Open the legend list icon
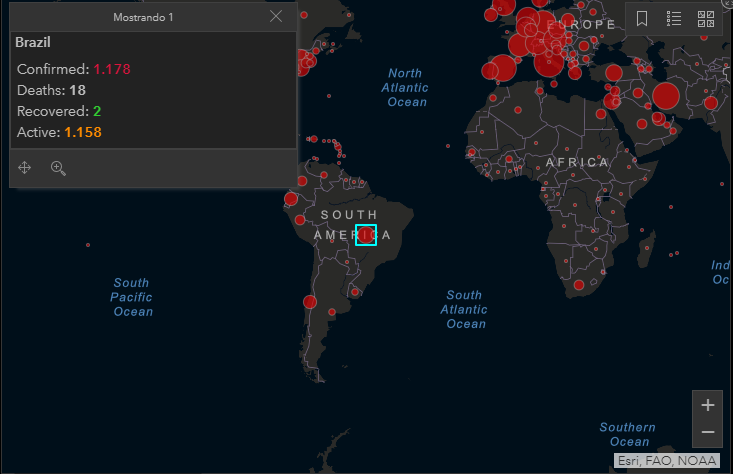This screenshot has height=474, width=733. [674, 19]
